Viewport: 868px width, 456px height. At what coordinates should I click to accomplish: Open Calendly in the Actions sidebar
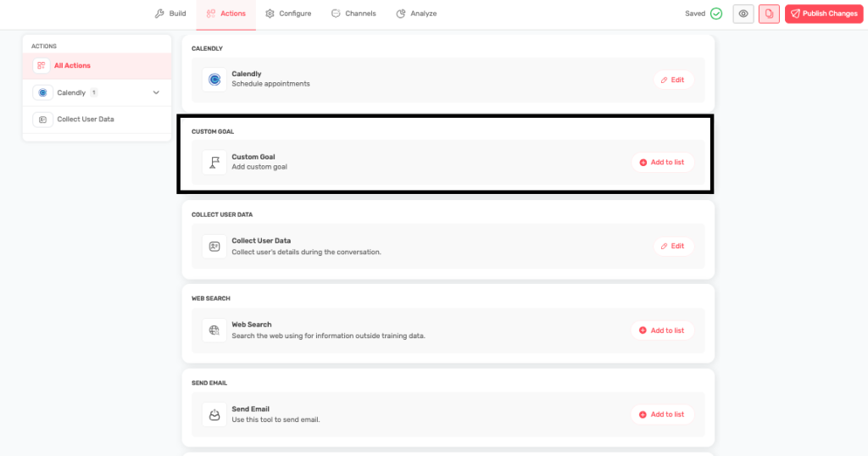point(97,92)
